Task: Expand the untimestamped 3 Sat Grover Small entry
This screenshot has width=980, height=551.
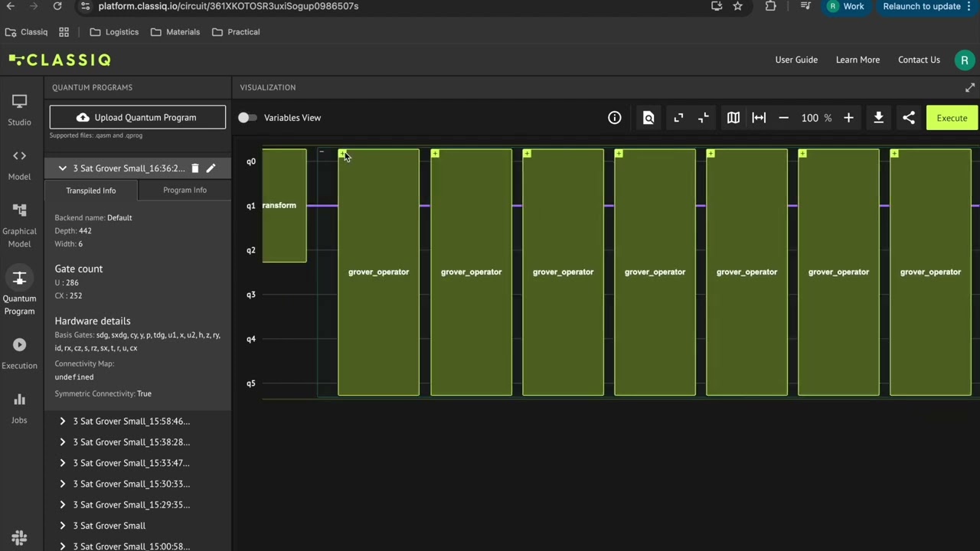Action: click(x=63, y=526)
